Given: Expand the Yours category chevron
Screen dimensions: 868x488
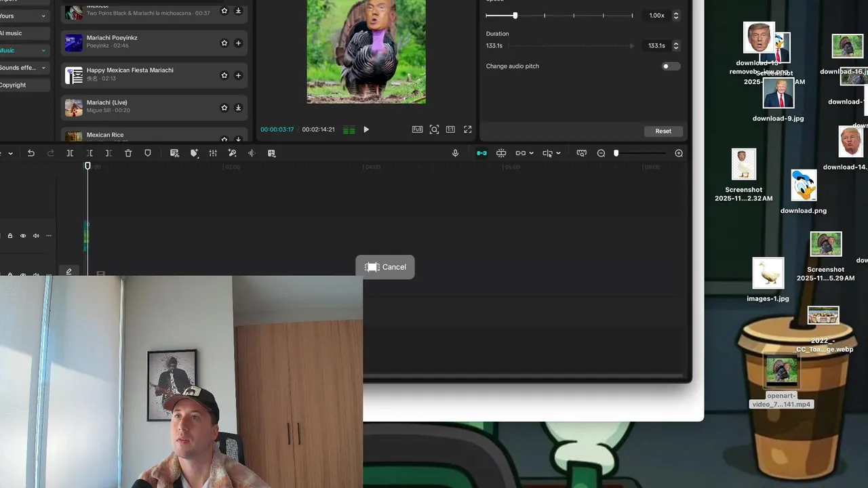Looking at the screenshot, I should pos(44,16).
